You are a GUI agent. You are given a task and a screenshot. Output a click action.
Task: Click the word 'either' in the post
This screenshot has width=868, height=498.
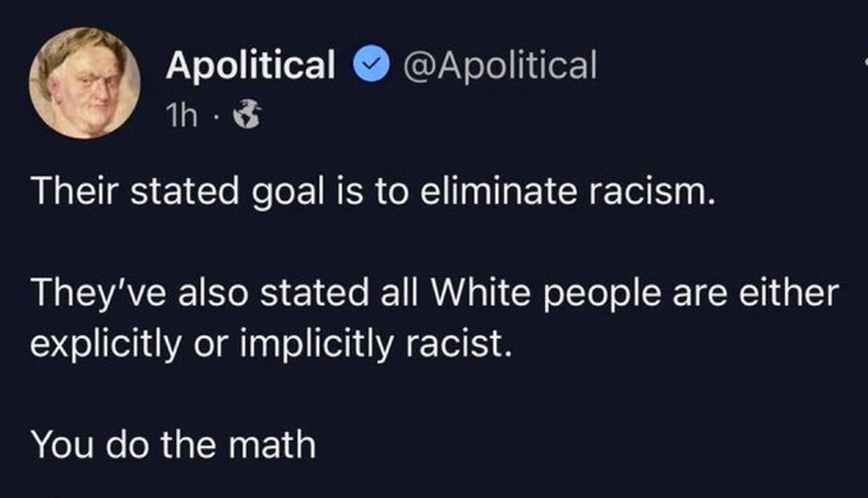(x=793, y=296)
